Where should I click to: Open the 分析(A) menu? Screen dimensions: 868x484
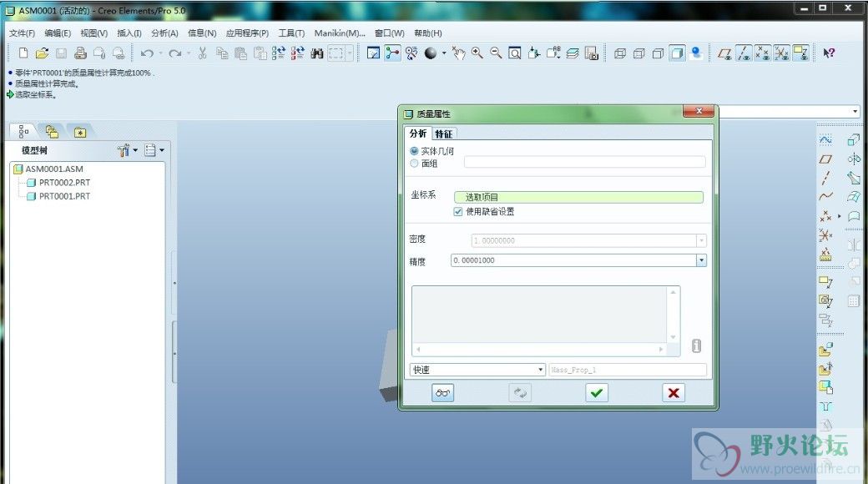click(165, 33)
